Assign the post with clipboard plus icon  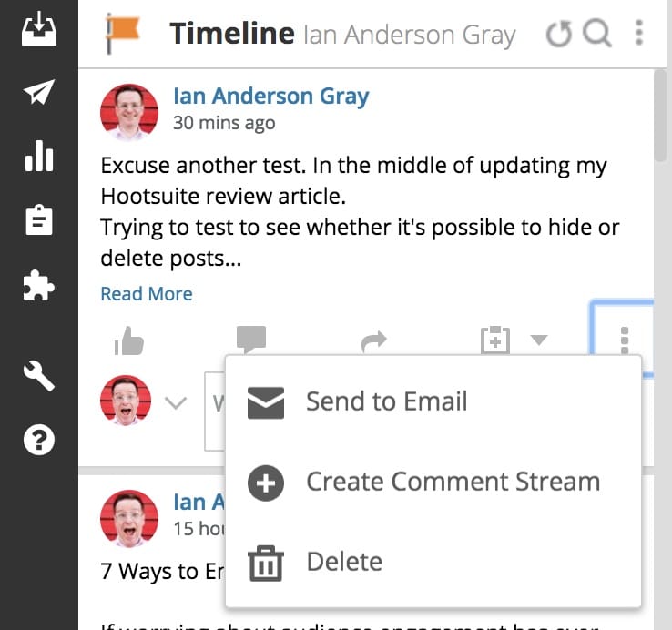[495, 340]
